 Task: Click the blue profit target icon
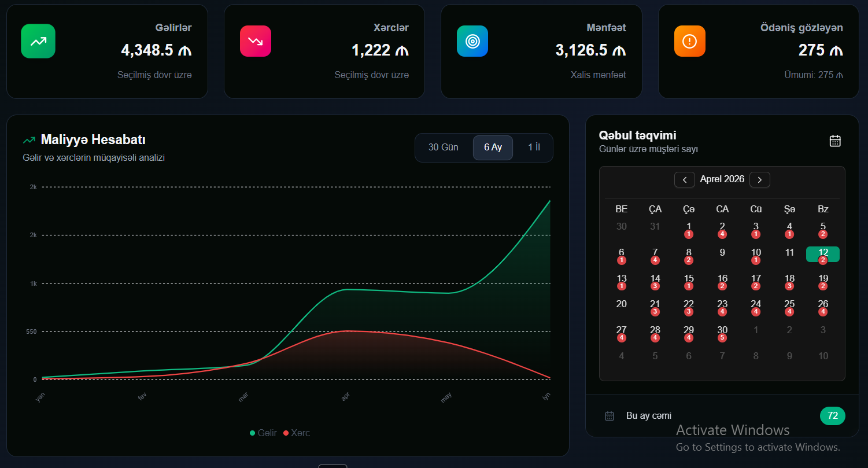point(472,41)
